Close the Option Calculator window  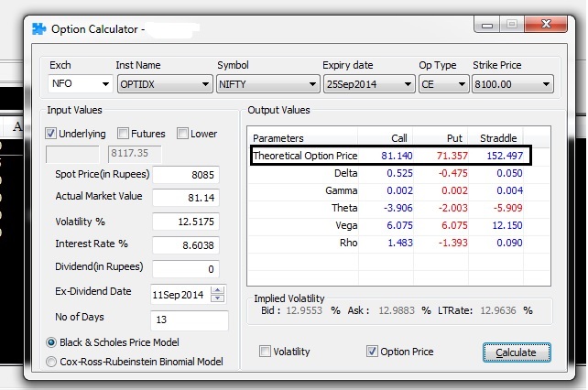click(546, 25)
